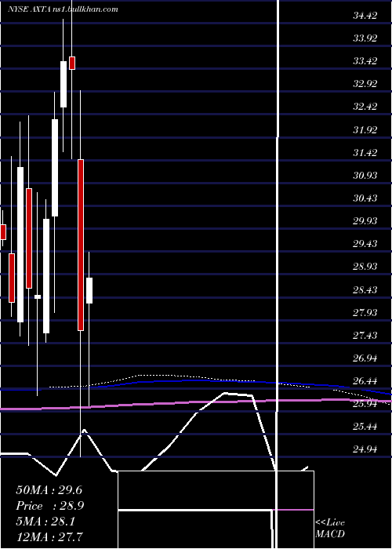Click the Price : 28.9 readout
Viewport: 392px width, 549px height.
49,506
